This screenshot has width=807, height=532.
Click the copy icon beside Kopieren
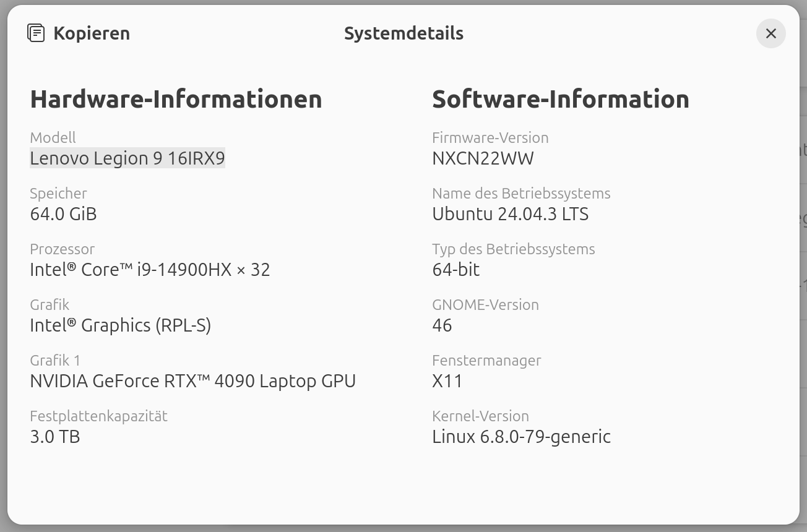pyautogui.click(x=36, y=33)
